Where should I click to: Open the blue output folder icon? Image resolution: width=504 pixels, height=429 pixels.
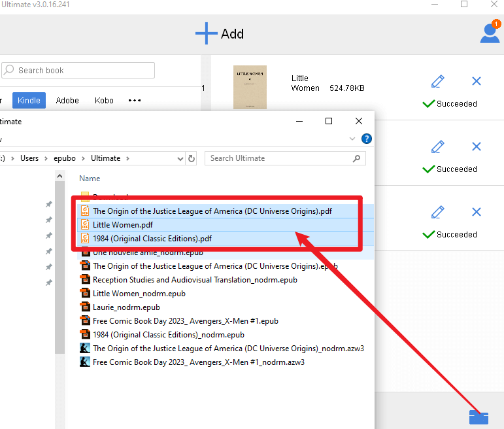point(479,417)
